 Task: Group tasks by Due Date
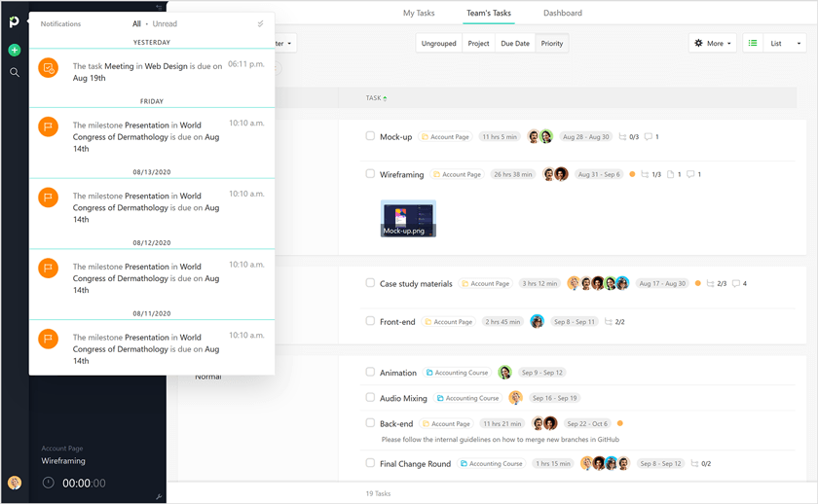tap(515, 43)
